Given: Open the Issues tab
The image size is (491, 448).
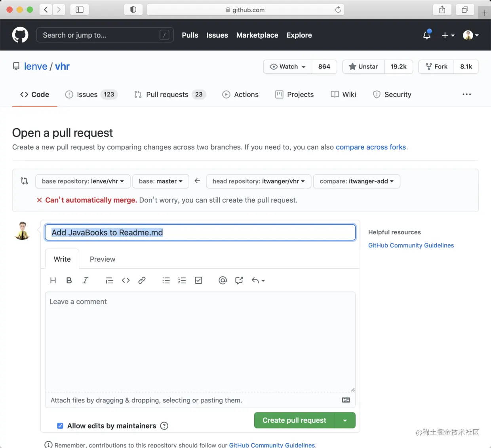Looking at the screenshot, I should (x=91, y=95).
